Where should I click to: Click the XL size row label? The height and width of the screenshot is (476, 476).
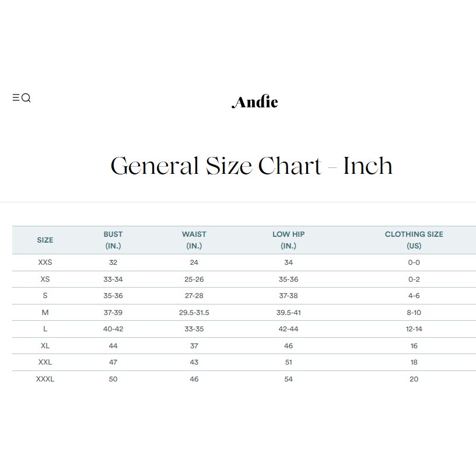click(45, 346)
